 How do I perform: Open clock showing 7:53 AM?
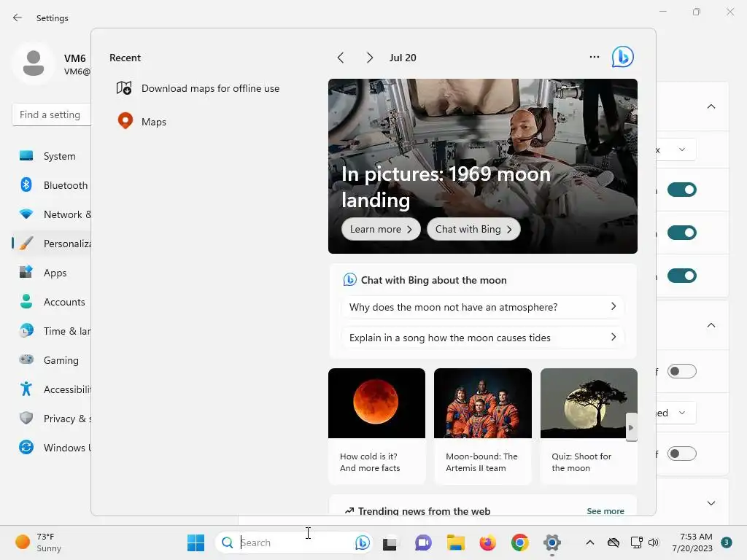(x=692, y=542)
